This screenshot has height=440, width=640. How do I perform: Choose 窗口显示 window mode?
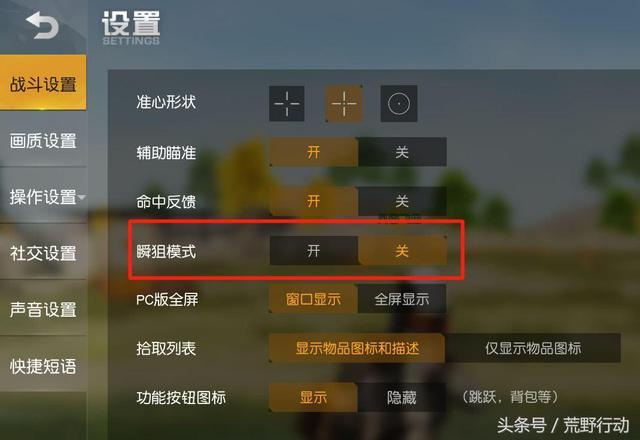[x=313, y=299]
